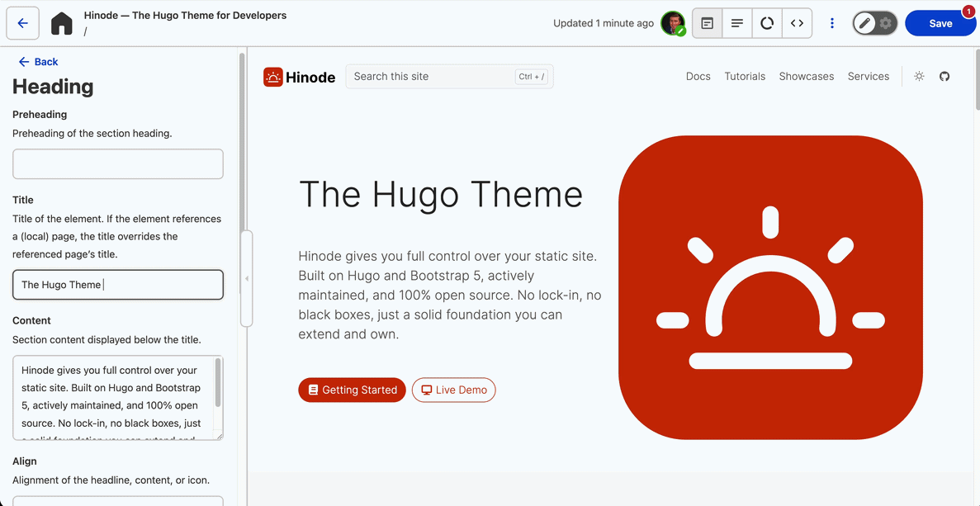980x506 pixels.
Task: Open the Docs navigation item
Action: (x=698, y=76)
